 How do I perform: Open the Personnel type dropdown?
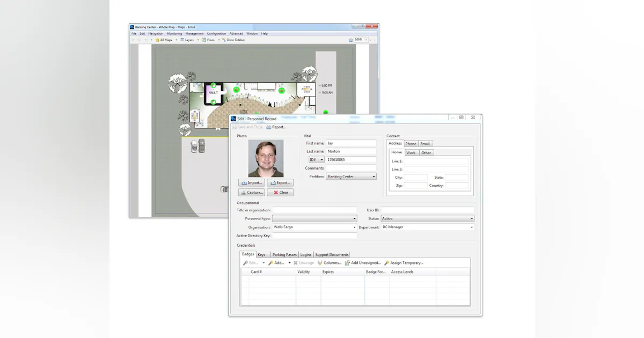click(314, 219)
